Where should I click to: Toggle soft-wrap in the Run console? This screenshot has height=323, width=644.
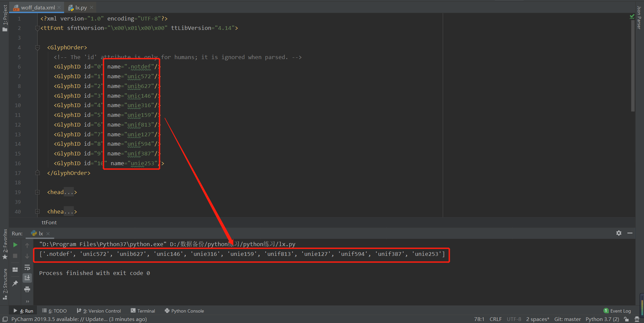[x=28, y=268]
